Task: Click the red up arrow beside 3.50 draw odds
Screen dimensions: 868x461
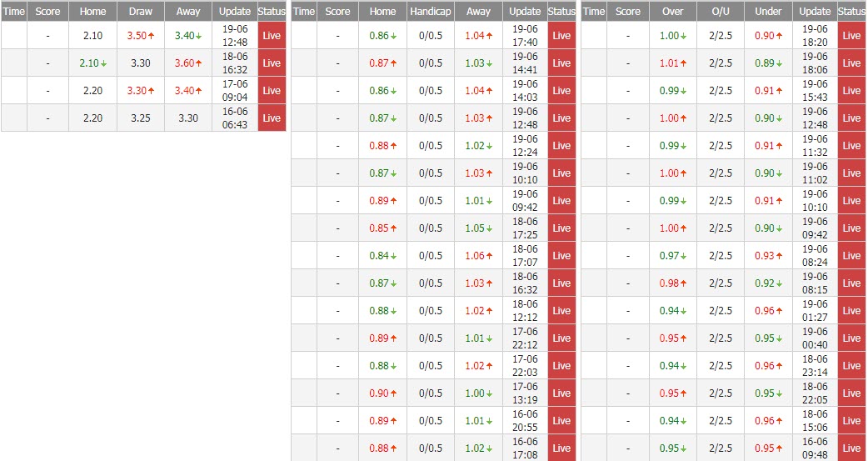Action: pos(153,36)
